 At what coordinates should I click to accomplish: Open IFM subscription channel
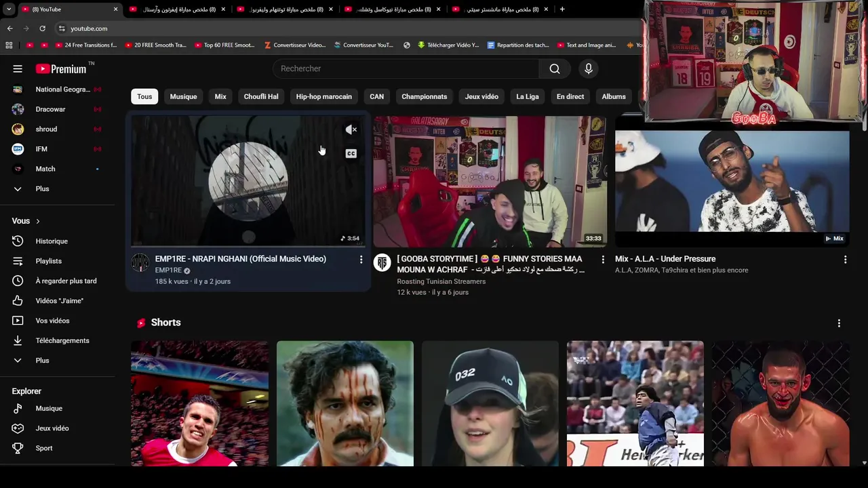[57, 149]
